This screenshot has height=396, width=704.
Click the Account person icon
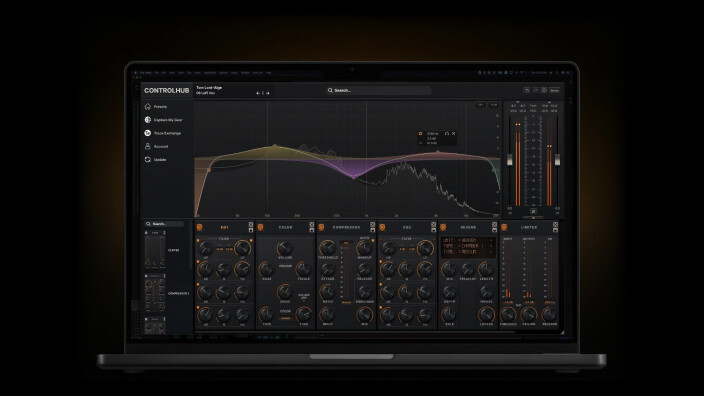coord(148,146)
